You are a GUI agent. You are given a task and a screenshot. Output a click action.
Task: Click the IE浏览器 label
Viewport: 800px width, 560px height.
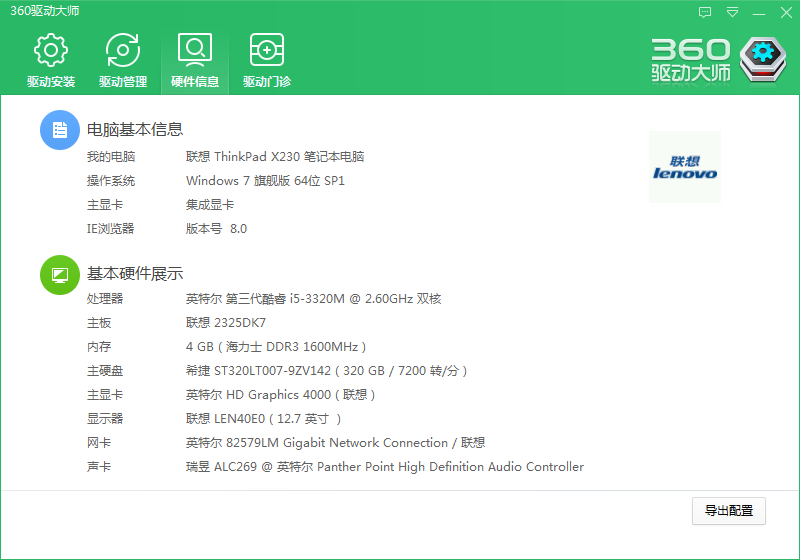click(x=111, y=228)
